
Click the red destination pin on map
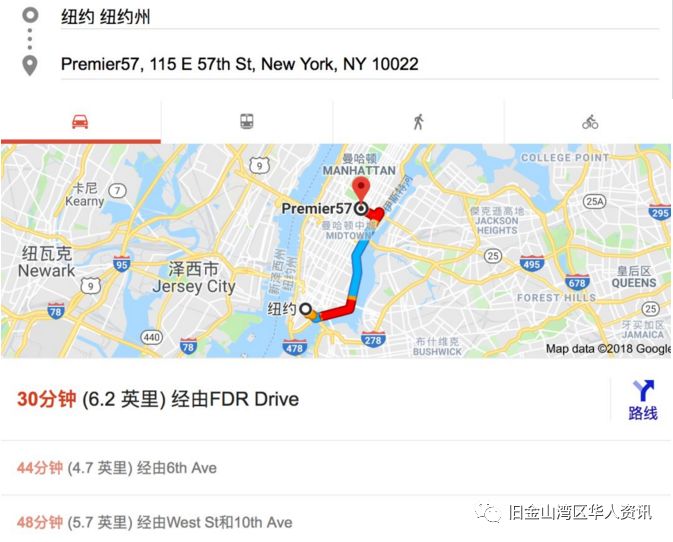[361, 191]
